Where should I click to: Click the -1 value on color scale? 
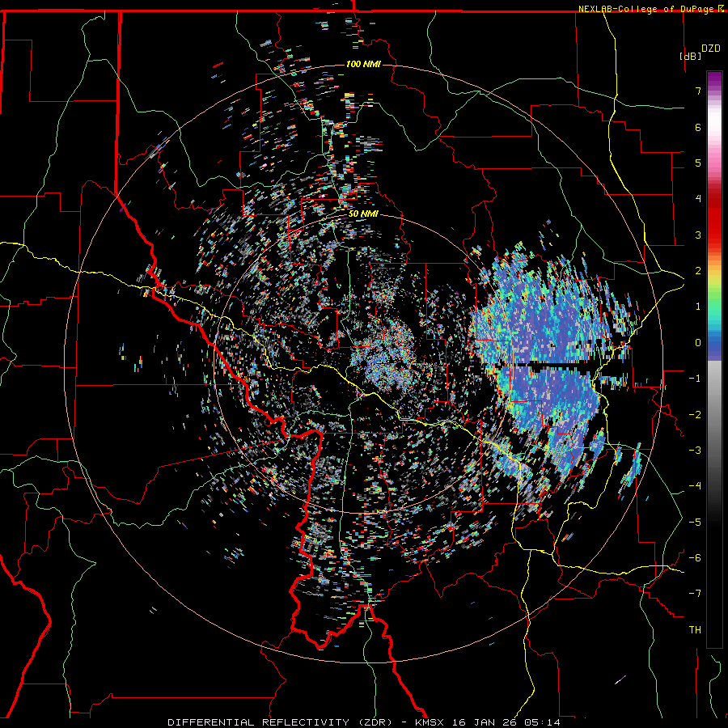click(695, 379)
